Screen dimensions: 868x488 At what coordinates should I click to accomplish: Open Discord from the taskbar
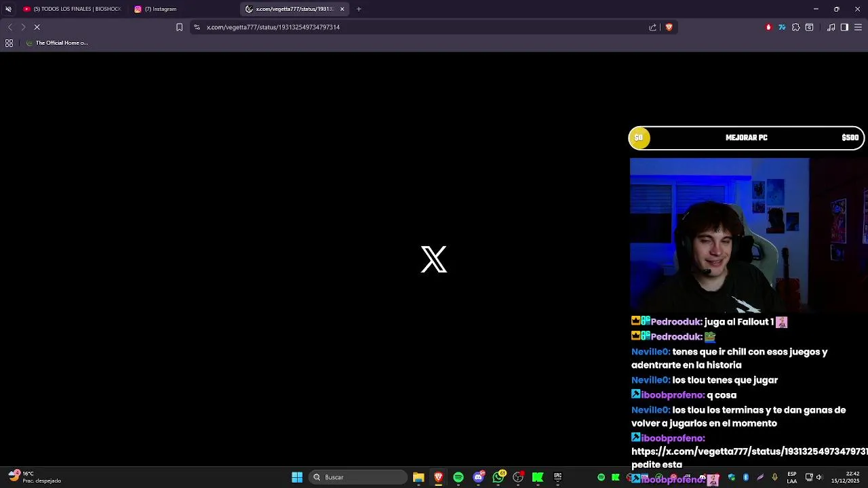pyautogui.click(x=479, y=477)
